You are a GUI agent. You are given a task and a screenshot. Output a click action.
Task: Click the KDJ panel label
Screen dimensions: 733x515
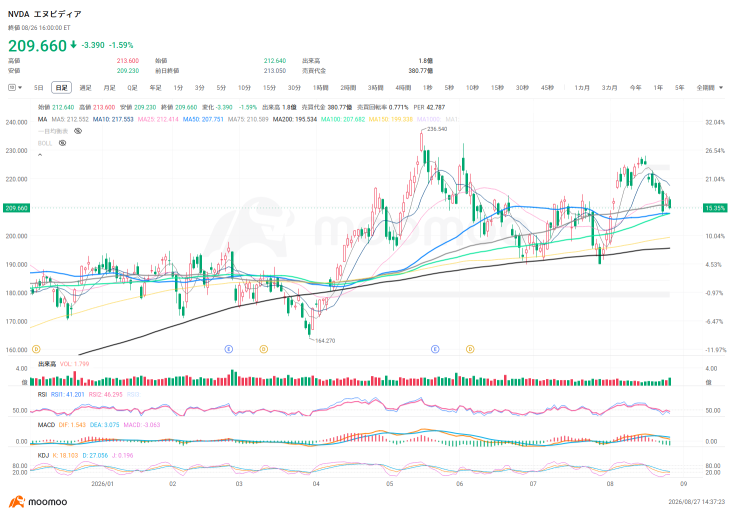click(43, 455)
